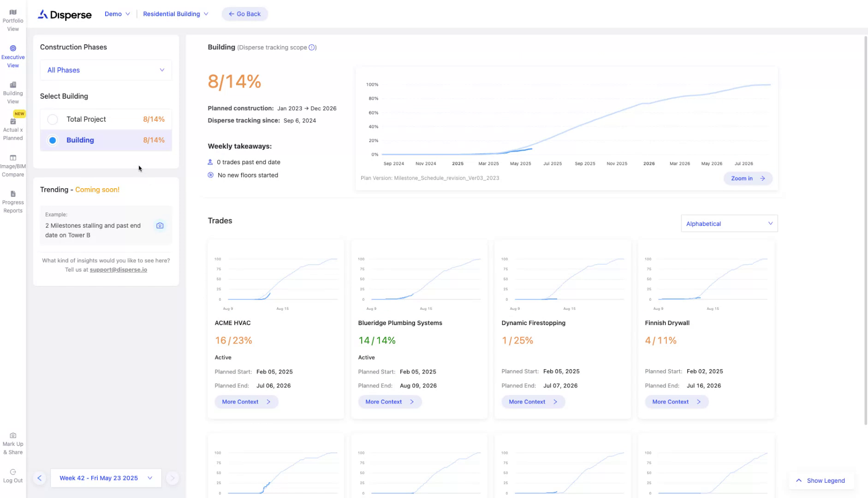Open Image/BIM Compare tool
This screenshot has width=868, height=498.
[x=13, y=166]
